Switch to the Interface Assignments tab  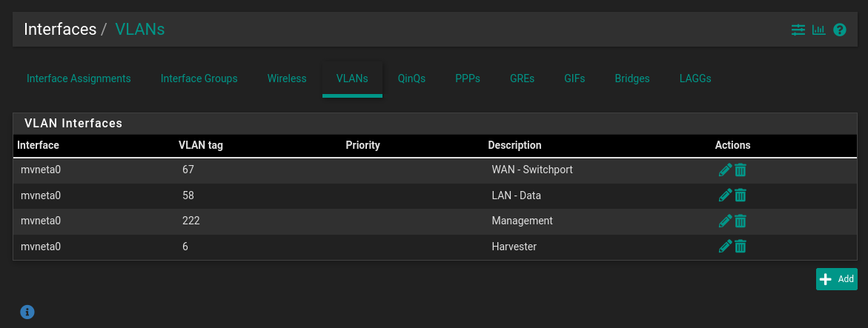point(79,78)
